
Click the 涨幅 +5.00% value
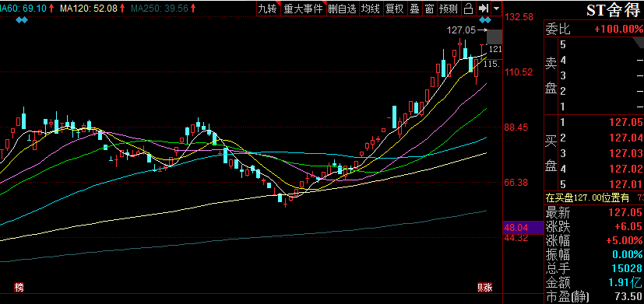(x=625, y=240)
